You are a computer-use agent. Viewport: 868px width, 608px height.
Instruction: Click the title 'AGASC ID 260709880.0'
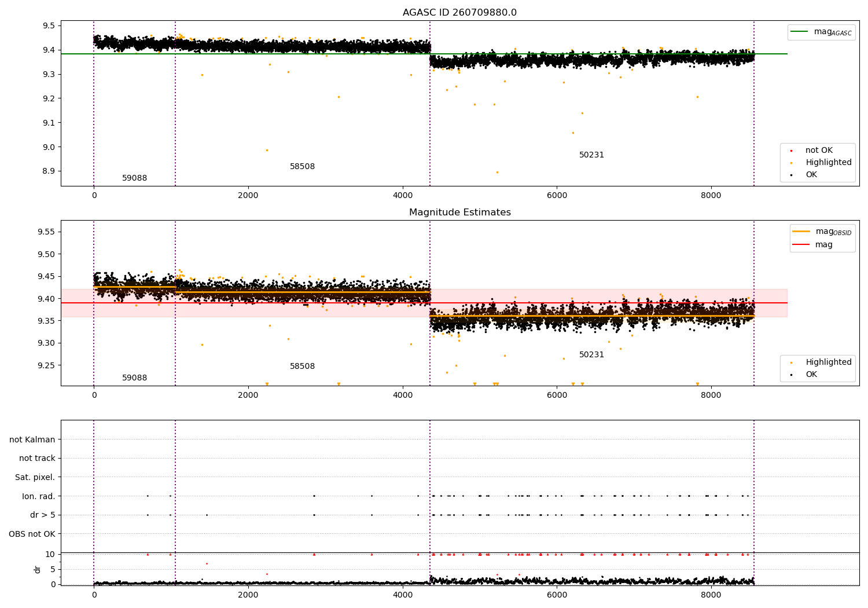tap(459, 13)
